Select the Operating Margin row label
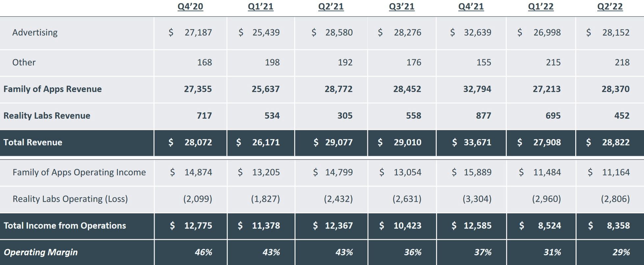Image resolution: width=644 pixels, height=265 pixels. point(40,252)
